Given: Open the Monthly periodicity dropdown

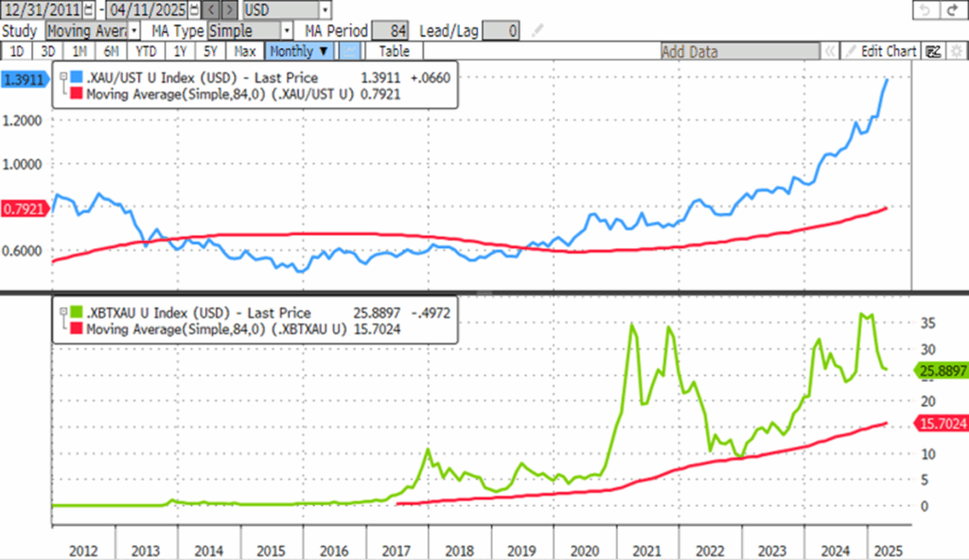Looking at the screenshot, I should (x=299, y=51).
